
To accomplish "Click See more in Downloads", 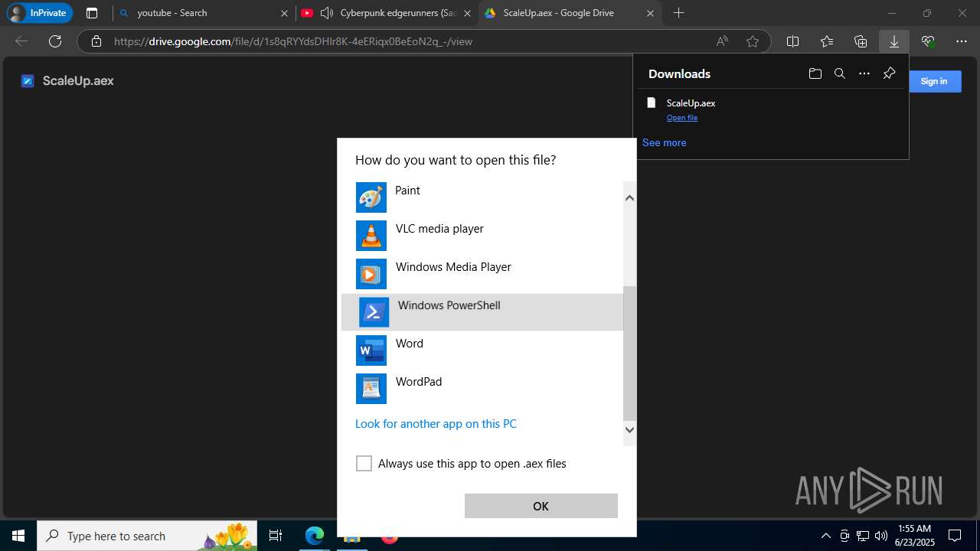I will [x=664, y=142].
